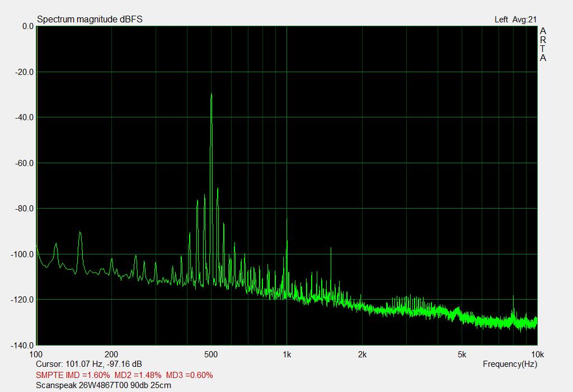Click the vertical ARTA logo text
This screenshot has width=573, height=392.
pos(542,45)
